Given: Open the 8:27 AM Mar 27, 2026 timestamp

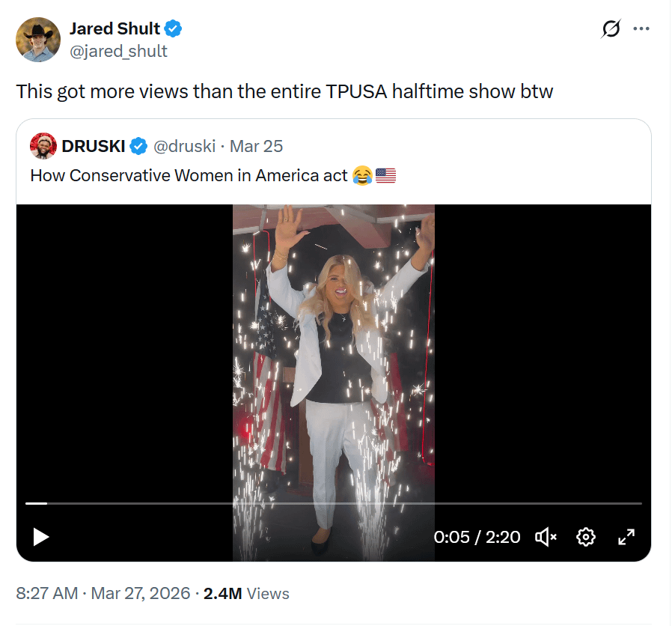Looking at the screenshot, I should pyautogui.click(x=103, y=594).
